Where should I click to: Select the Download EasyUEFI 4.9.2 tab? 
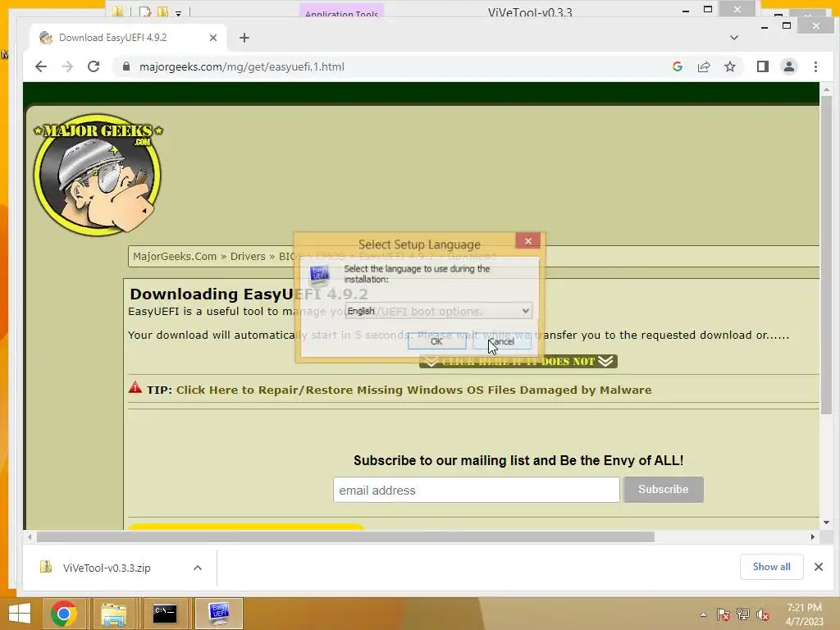point(129,38)
